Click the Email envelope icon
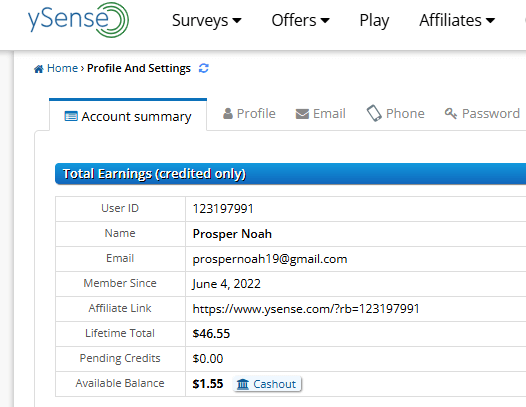526x407 pixels. (302, 114)
